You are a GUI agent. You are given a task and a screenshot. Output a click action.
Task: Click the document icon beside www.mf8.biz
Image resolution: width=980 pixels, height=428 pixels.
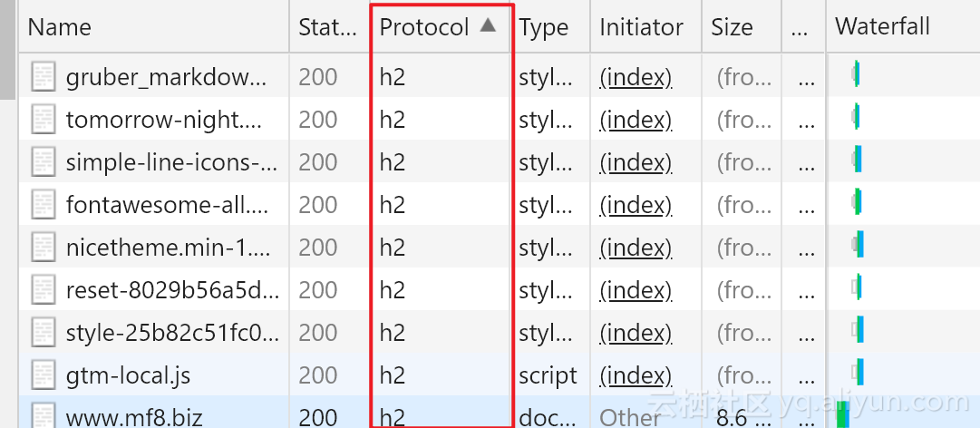point(44,416)
